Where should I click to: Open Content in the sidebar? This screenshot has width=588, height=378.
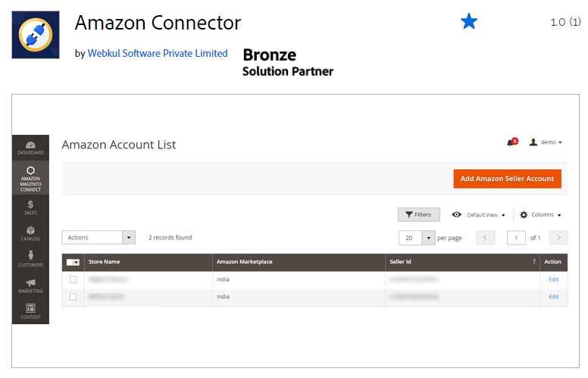tap(30, 311)
